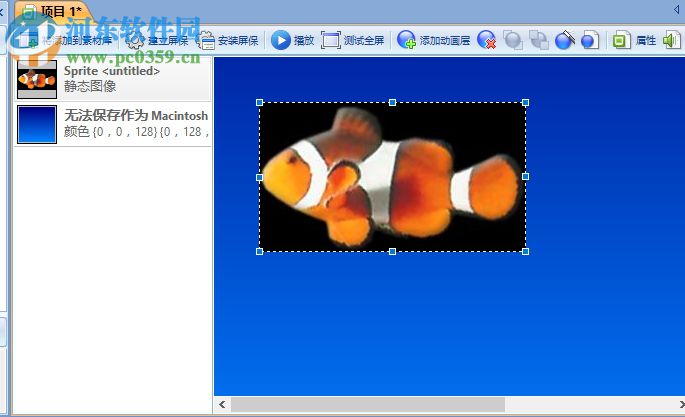Click the small arrow at the tab bar's right end
This screenshot has height=417, width=685.
point(676,9)
